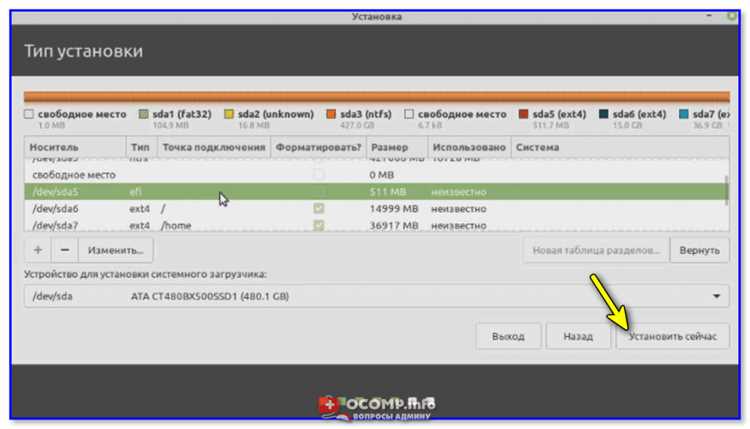The image size is (750, 429).
Task: Click the 36917 MB size cell
Action: coord(394,225)
